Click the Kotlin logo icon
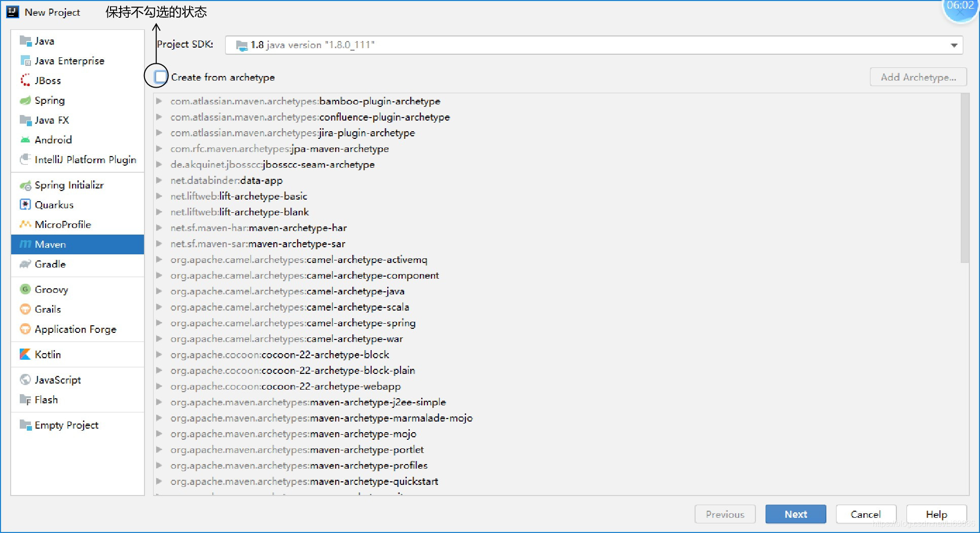Viewport: 980px width, 533px height. (x=25, y=355)
